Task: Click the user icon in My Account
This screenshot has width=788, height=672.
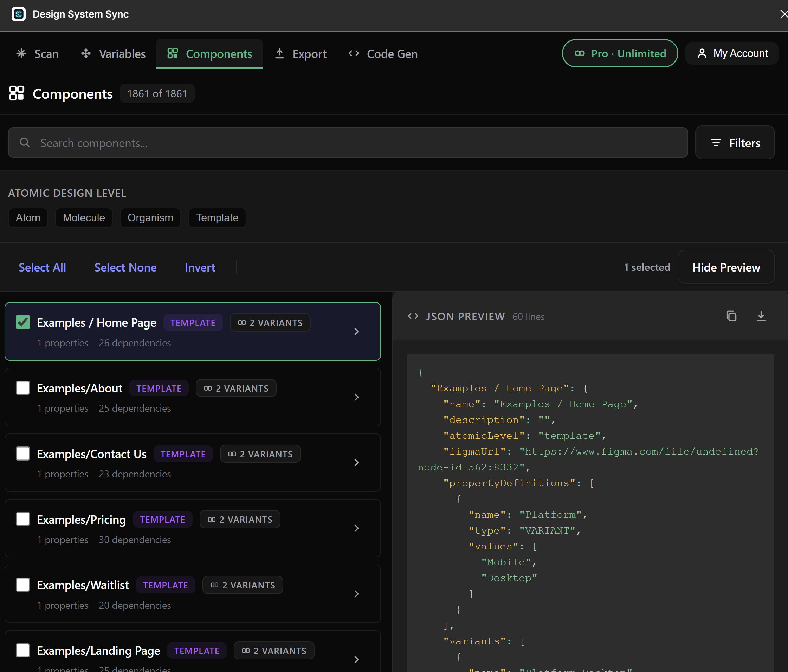Action: coord(702,54)
